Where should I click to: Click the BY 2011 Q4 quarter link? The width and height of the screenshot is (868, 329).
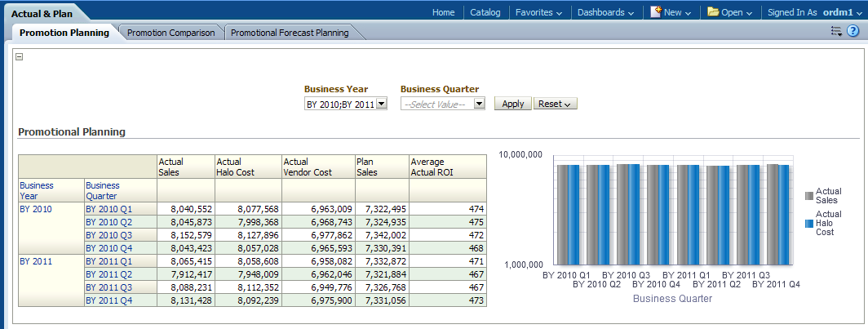108,300
